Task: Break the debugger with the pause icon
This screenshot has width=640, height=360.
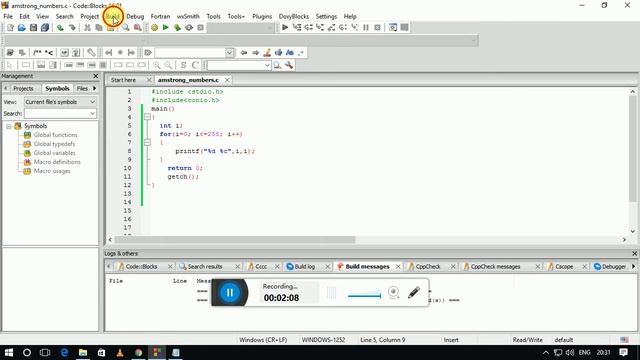Action: 366,27
